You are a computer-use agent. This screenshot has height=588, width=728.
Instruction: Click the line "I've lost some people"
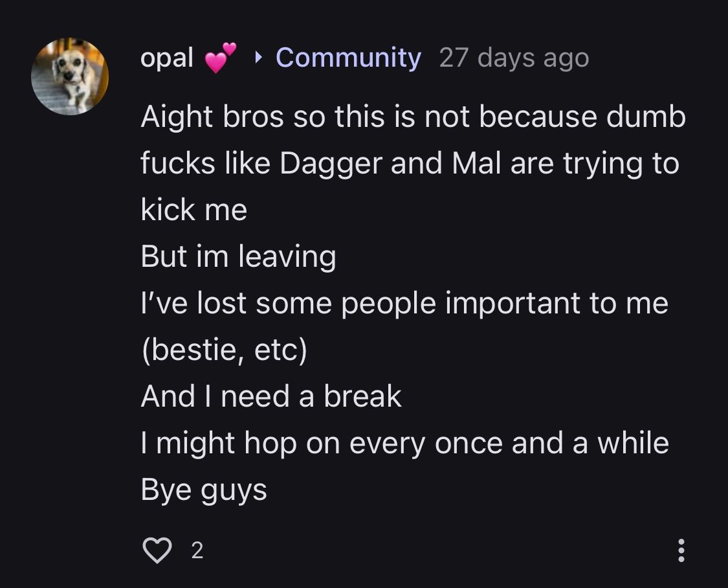coord(404,304)
